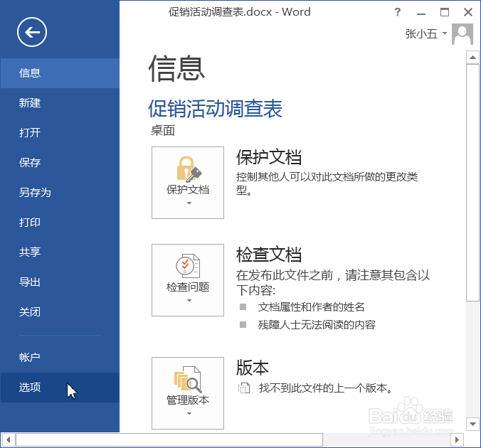Click the 桌面 location text
This screenshot has width=481, height=448.
click(163, 131)
